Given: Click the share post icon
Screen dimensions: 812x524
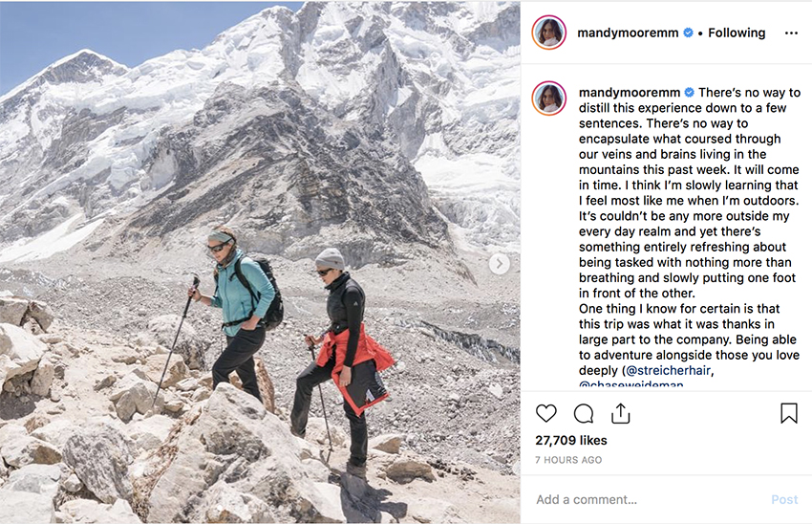Looking at the screenshot, I should point(621,413).
